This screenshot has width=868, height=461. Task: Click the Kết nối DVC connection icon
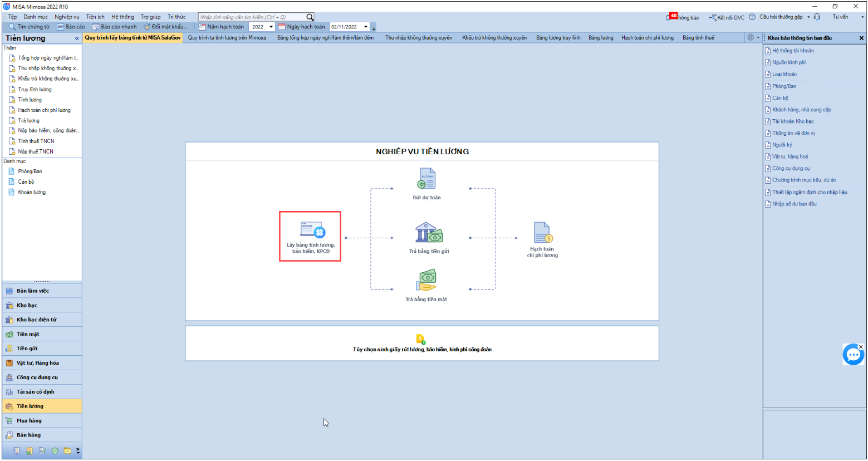point(713,17)
